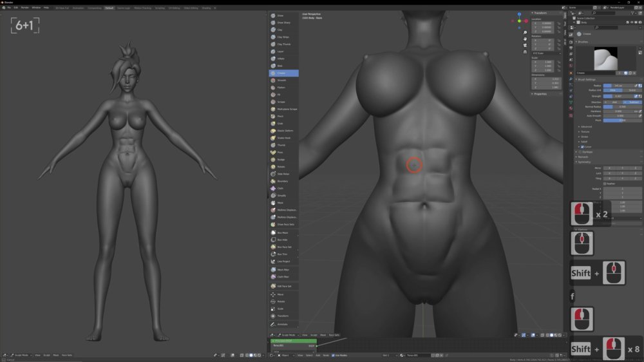Expand the Advanced brush subpanel
The image size is (644, 362).
(586, 126)
